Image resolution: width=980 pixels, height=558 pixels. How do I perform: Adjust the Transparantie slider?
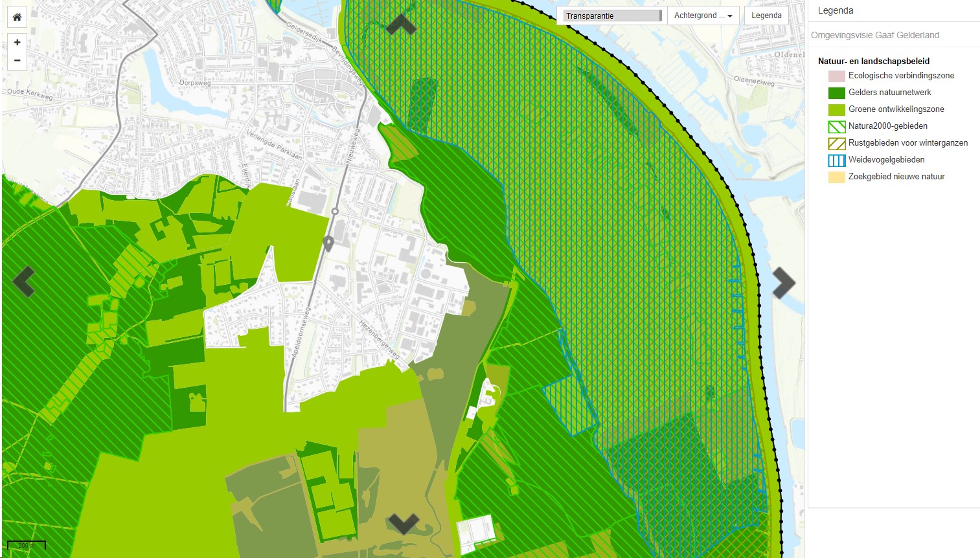tap(612, 16)
